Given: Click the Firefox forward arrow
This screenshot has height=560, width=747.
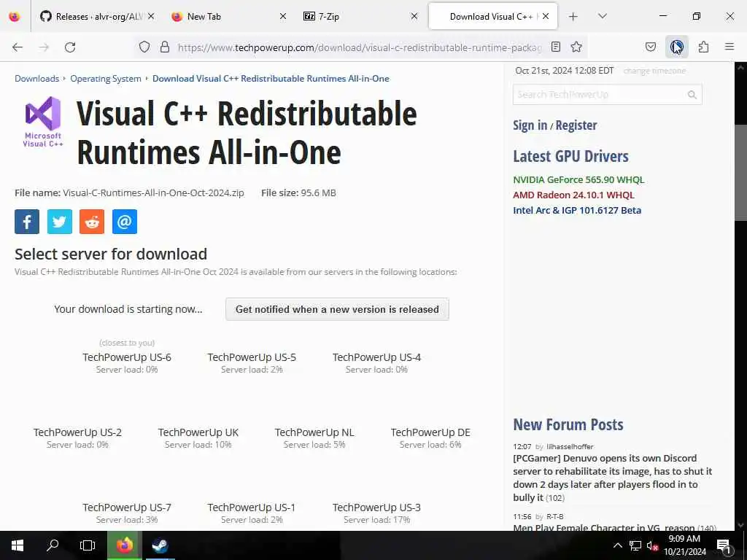Looking at the screenshot, I should [x=44, y=47].
